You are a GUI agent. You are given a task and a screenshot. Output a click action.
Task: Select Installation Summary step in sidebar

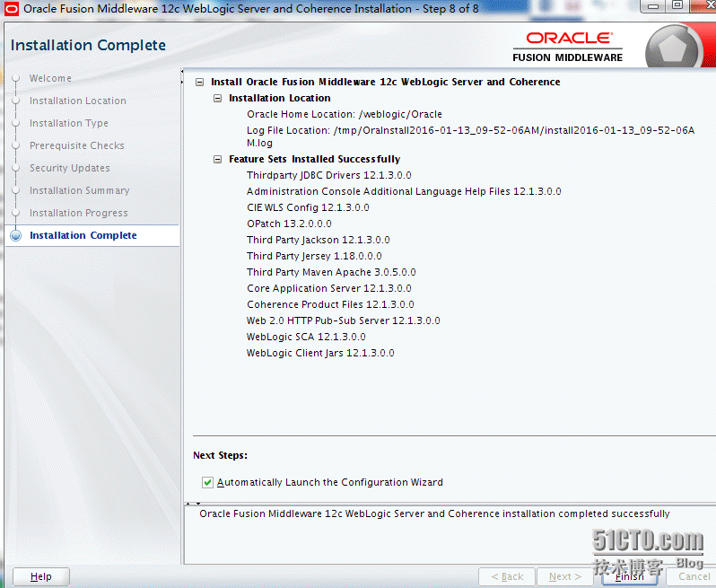80,190
